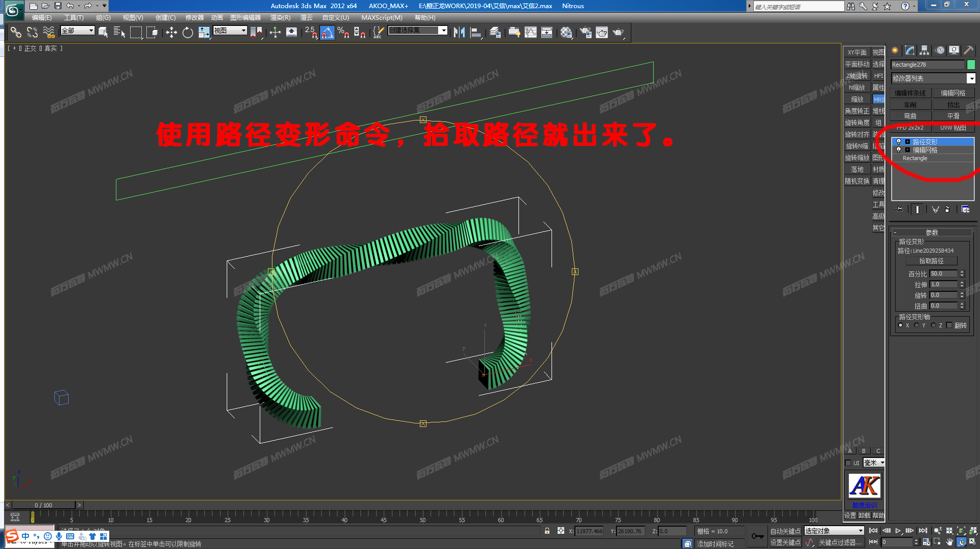Toggle the Percent Snap icon
This screenshot has height=549, width=980.
coord(343,32)
